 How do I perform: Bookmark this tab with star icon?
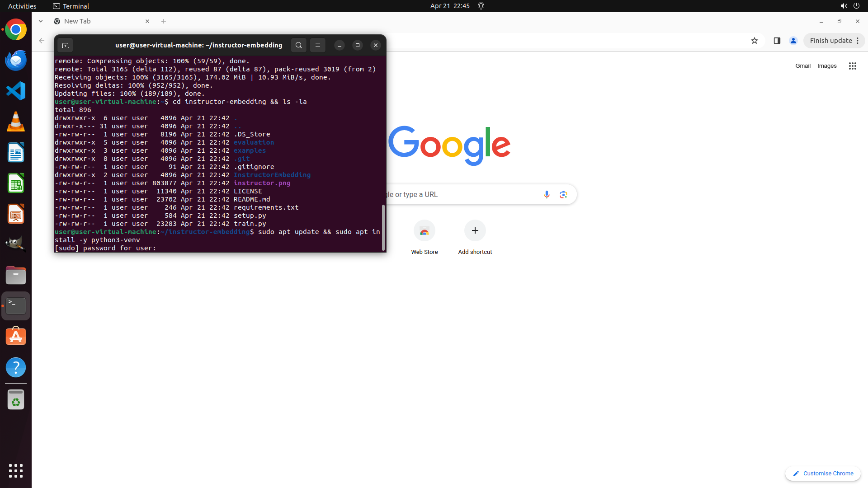[x=754, y=41]
